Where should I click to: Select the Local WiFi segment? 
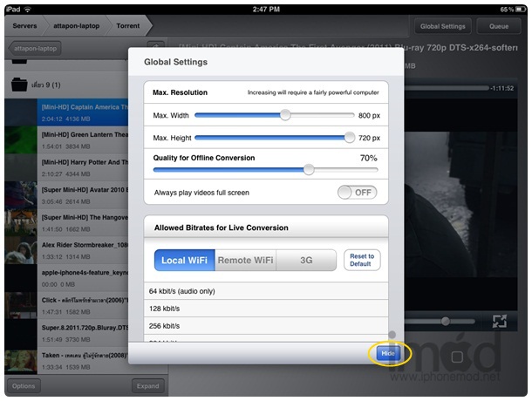tap(185, 261)
